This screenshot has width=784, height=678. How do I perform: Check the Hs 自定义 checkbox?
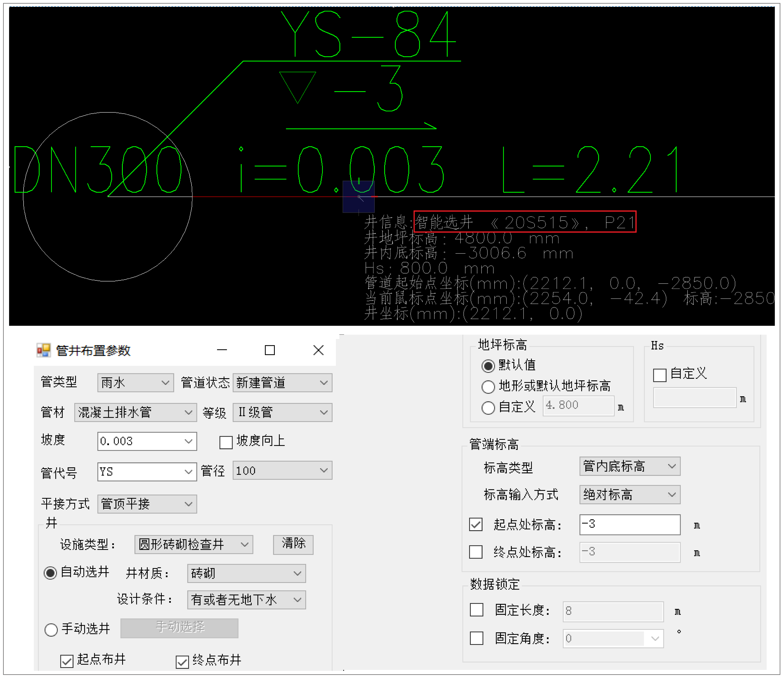tap(660, 375)
